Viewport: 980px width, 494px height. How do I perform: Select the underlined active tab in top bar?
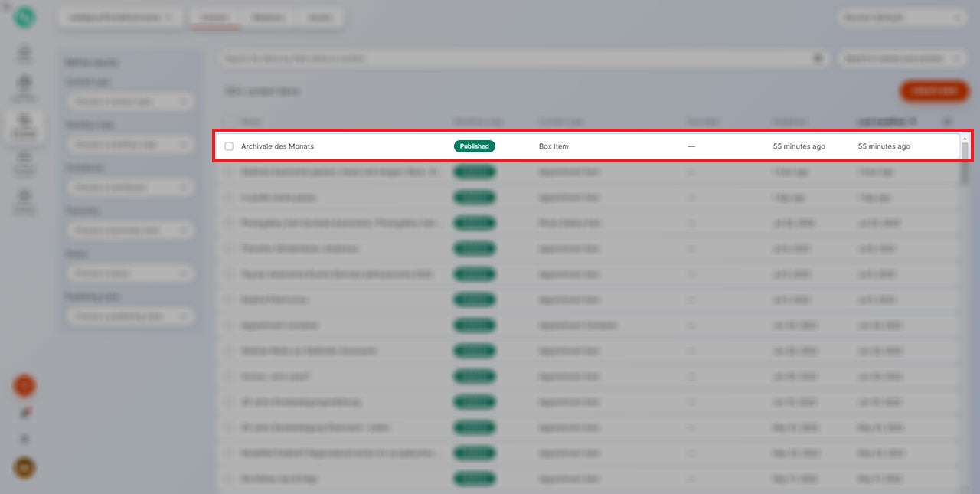click(x=215, y=18)
